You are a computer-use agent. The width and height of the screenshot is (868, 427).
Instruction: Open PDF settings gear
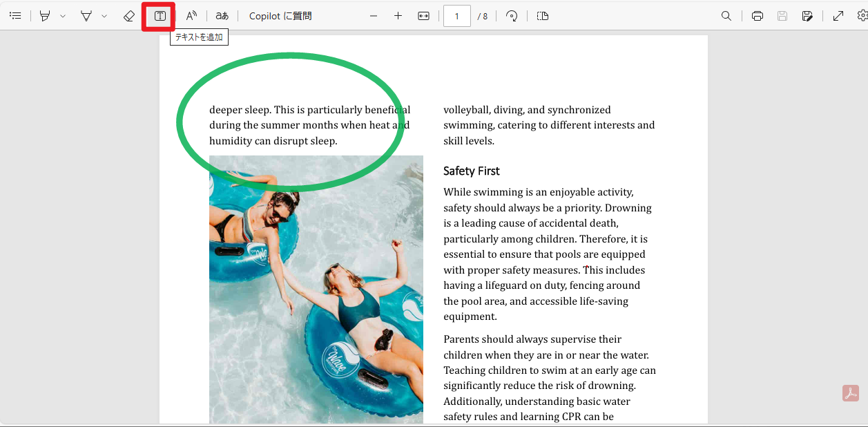[x=862, y=16]
